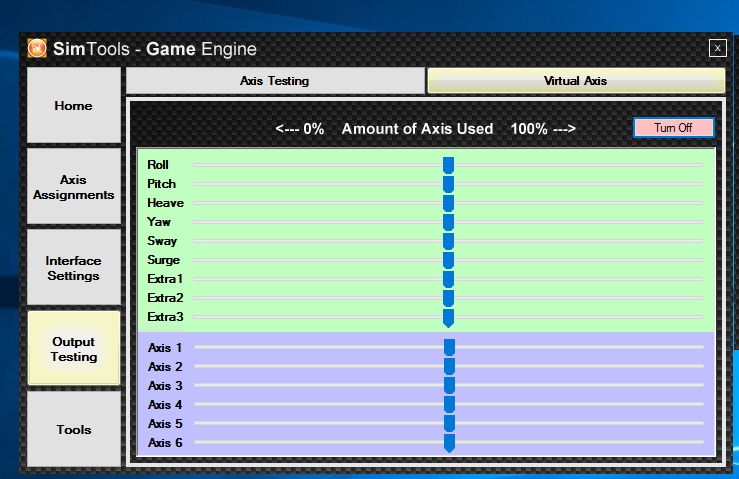Click the Axis 3 label
The height and width of the screenshot is (479, 739).
[x=165, y=386]
